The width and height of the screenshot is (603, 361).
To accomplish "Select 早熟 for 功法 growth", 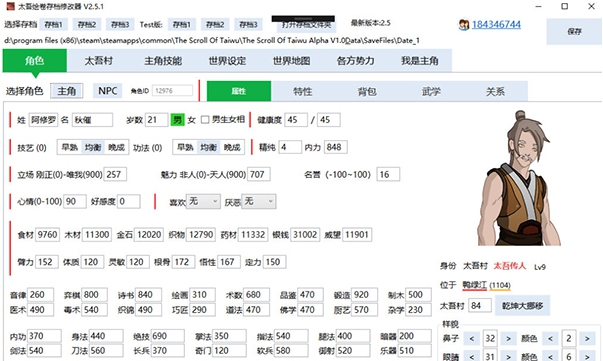I will point(185,147).
